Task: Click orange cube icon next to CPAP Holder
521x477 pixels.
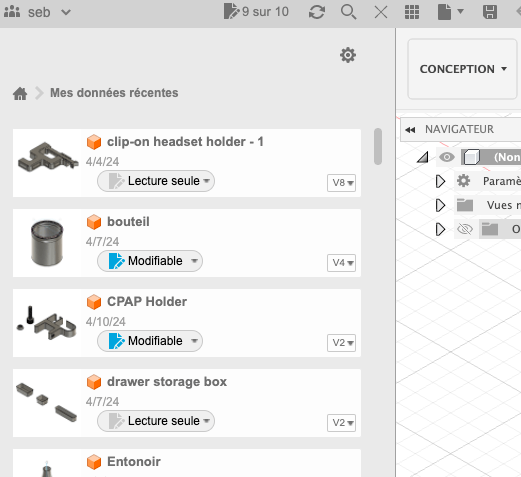Action: [x=94, y=302]
